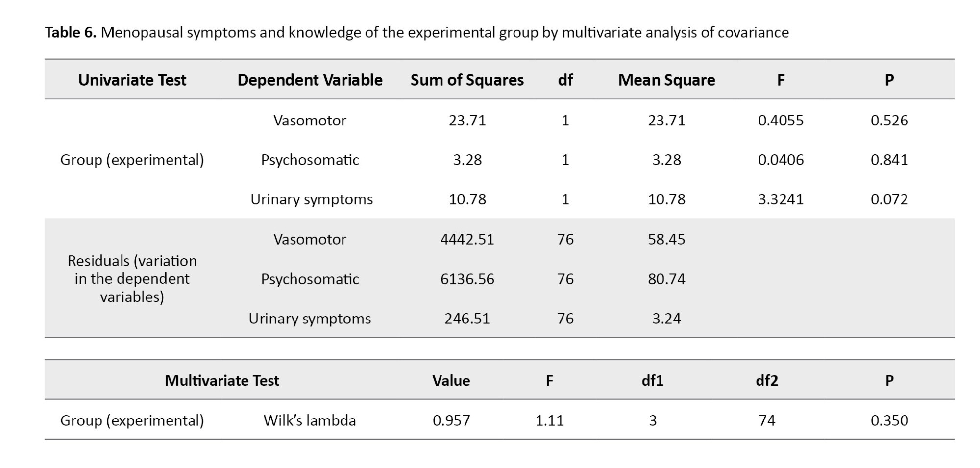The image size is (980, 468).
Task: Select the 6136.56 sum of squares value
Action: [x=467, y=279]
